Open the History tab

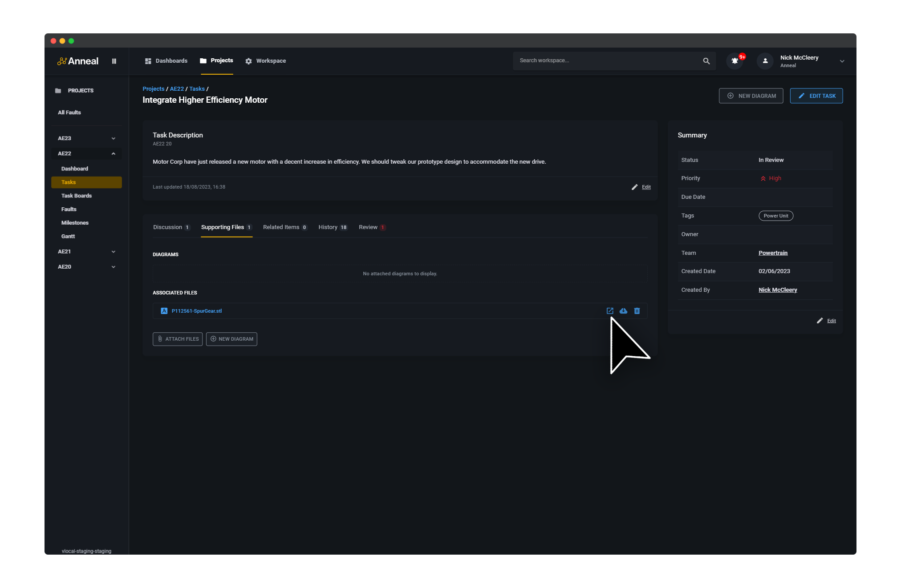coord(328,227)
